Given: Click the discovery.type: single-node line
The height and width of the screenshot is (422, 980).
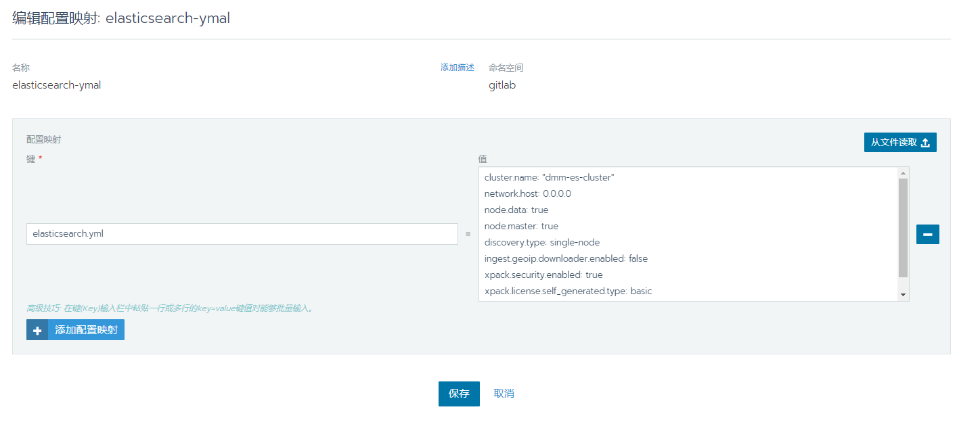Looking at the screenshot, I should [541, 242].
